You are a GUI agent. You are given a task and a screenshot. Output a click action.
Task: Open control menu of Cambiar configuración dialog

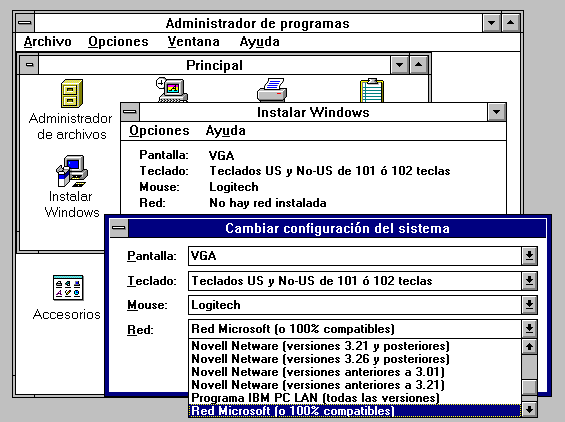pyautogui.click(x=119, y=228)
